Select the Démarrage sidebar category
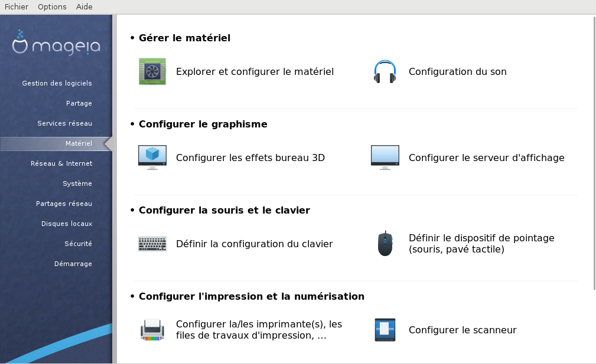The height and width of the screenshot is (364, 596). [73, 264]
